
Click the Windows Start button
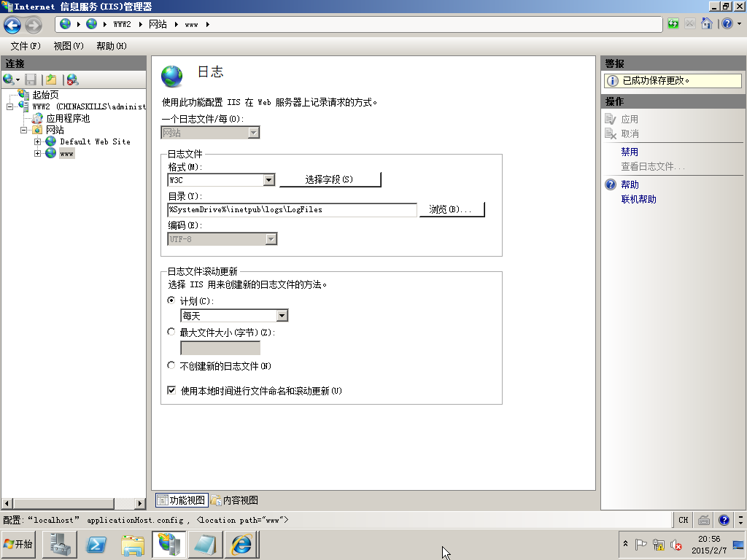pyautogui.click(x=19, y=544)
